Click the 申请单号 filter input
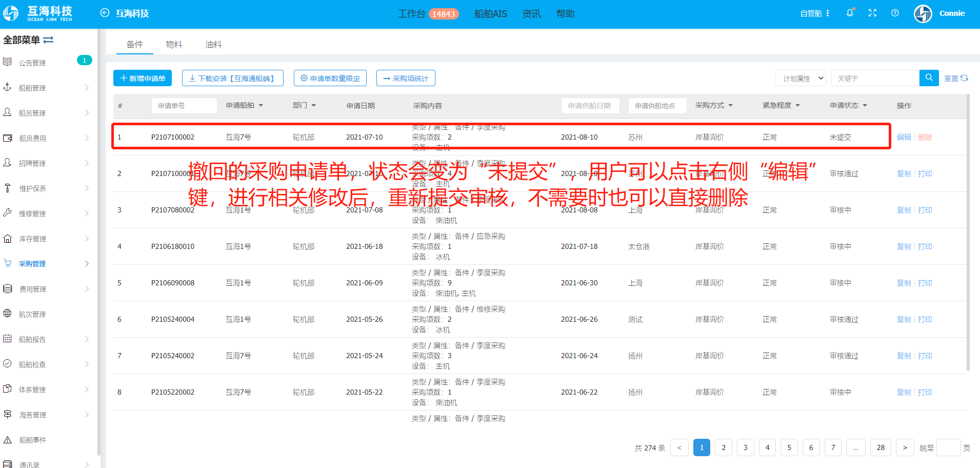980x468 pixels. tap(184, 106)
